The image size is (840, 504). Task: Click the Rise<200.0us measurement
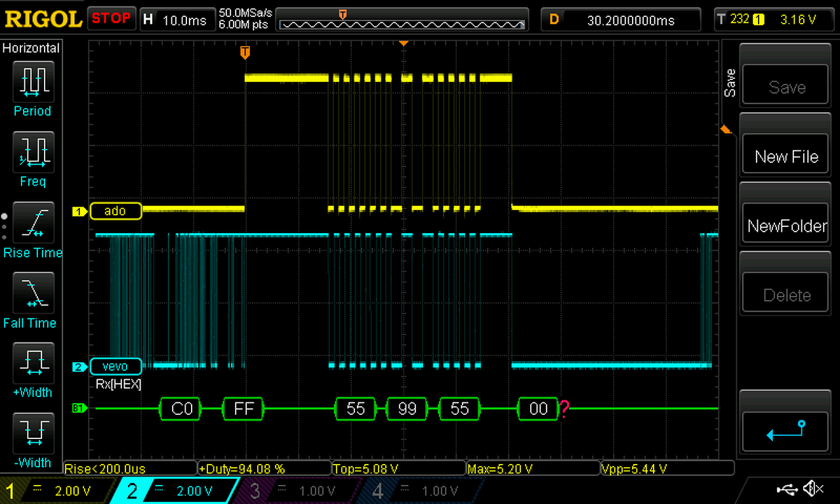click(x=130, y=469)
